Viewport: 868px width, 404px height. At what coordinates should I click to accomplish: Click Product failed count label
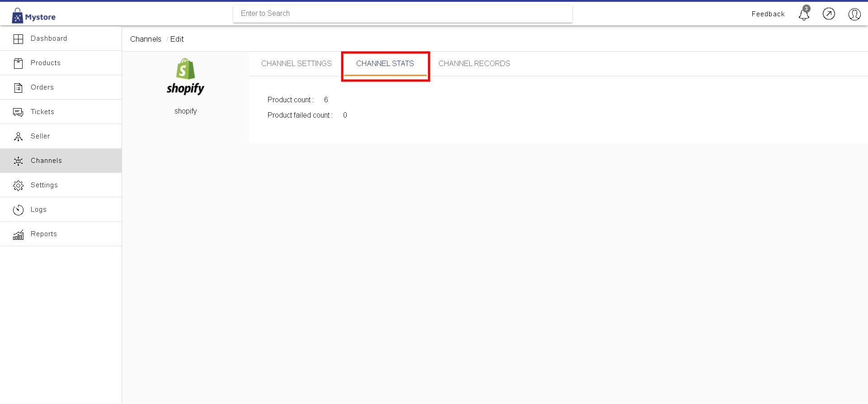click(x=300, y=115)
